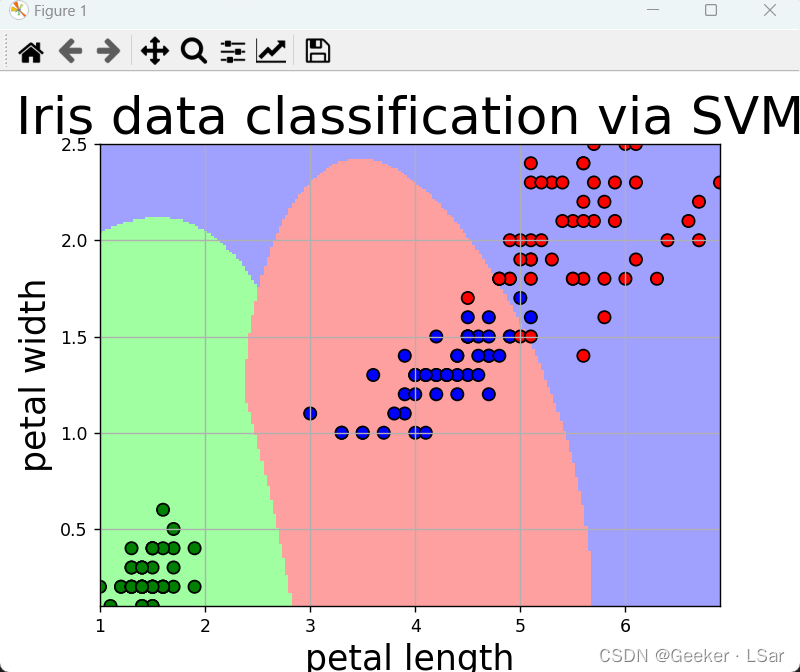800x672 pixels.
Task: Click the 'Figure 1' window title text
Action: 60,11
